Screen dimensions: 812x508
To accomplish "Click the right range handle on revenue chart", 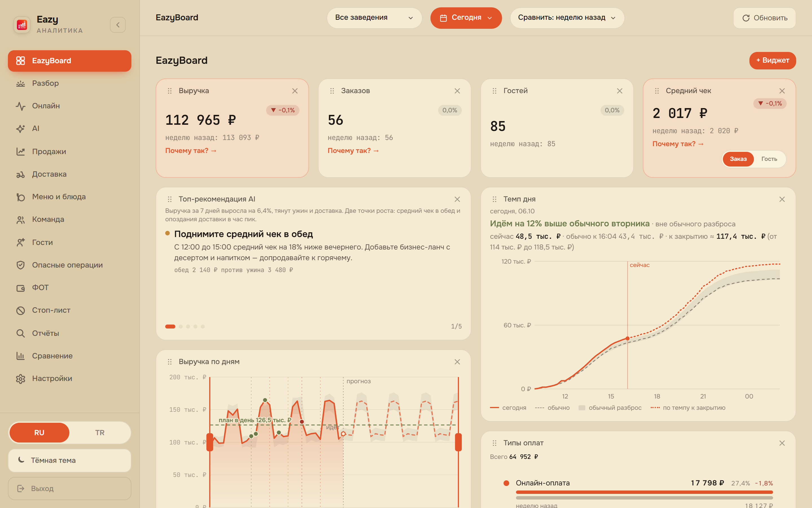I will coord(458,442).
